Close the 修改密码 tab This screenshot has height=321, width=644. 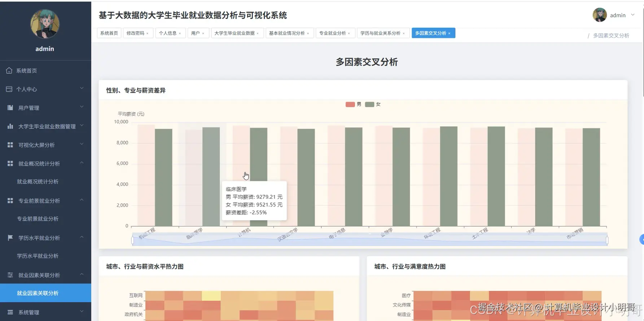148,34
